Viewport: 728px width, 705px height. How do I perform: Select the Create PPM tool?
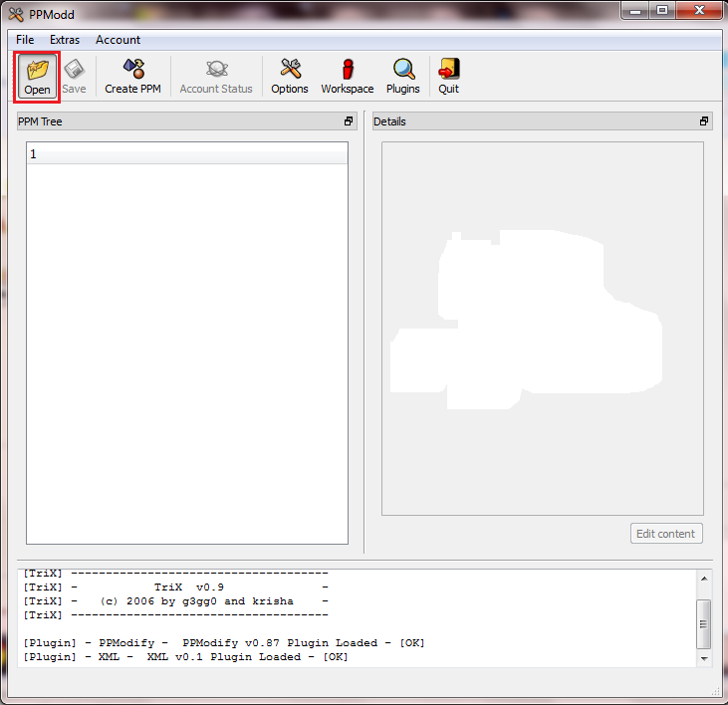tap(132, 77)
